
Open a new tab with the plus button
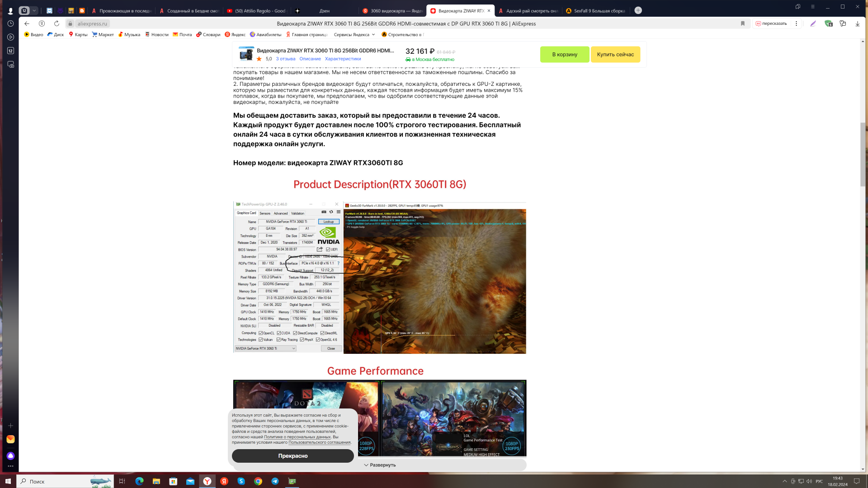coord(638,10)
